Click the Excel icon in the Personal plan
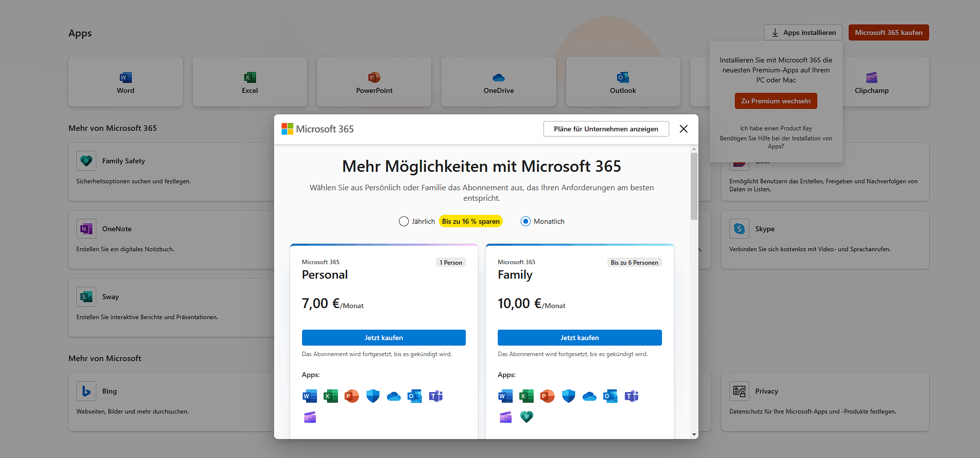 coord(330,396)
